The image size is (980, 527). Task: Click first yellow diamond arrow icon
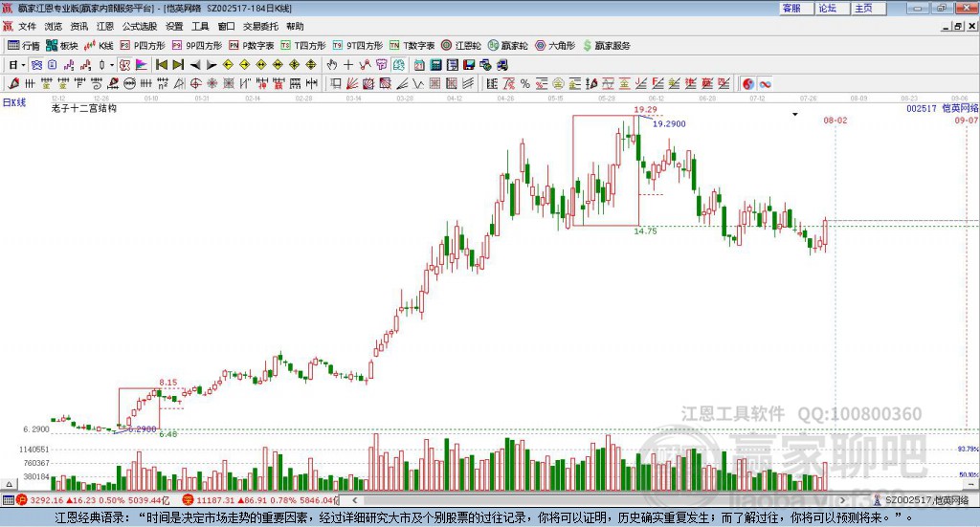tap(228, 65)
